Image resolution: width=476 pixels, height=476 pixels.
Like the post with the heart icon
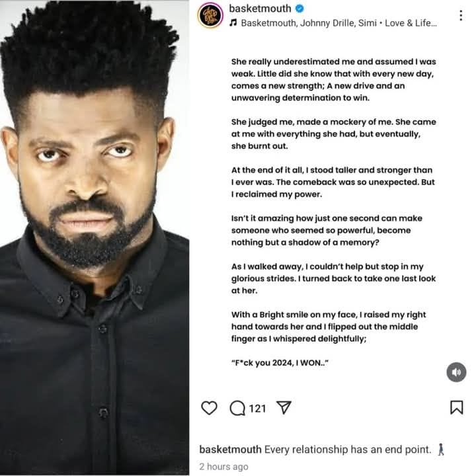click(x=209, y=408)
